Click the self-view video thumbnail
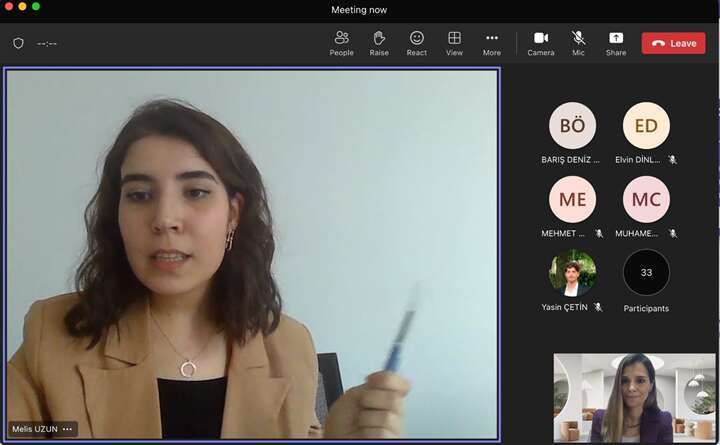Screen dimensions: 720x445 click(x=634, y=397)
